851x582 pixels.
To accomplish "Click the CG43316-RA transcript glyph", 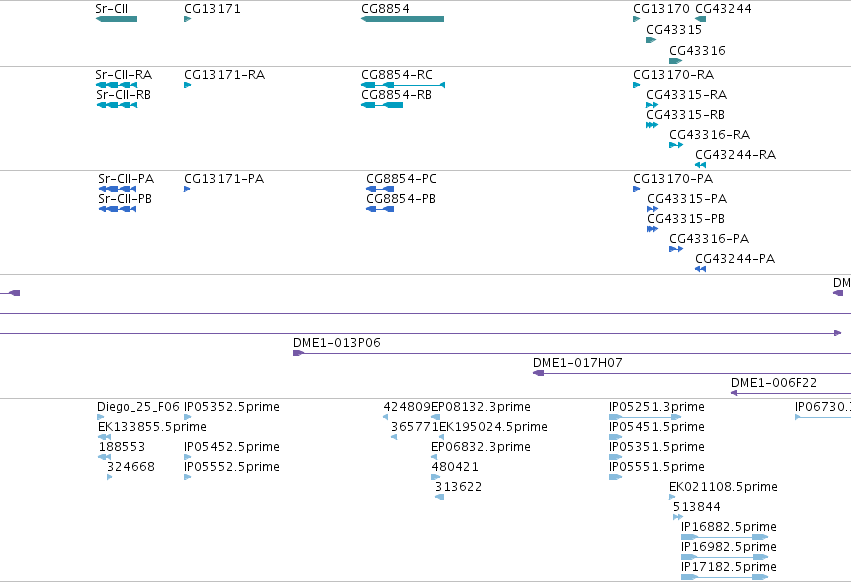I will [x=676, y=145].
